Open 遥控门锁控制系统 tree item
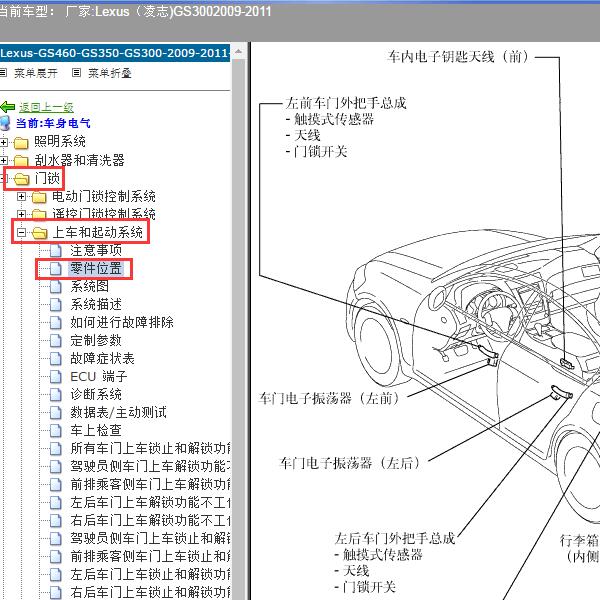 click(104, 214)
